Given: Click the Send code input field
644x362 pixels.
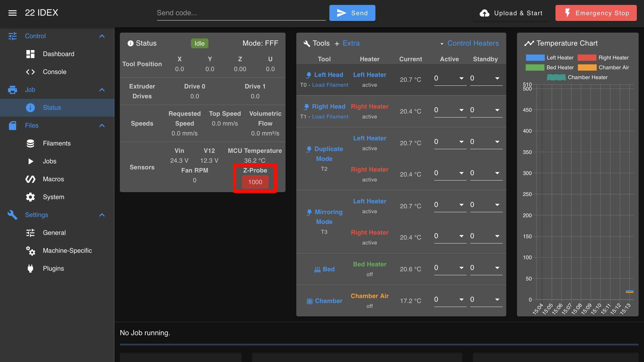Looking at the screenshot, I should pyautogui.click(x=241, y=13).
